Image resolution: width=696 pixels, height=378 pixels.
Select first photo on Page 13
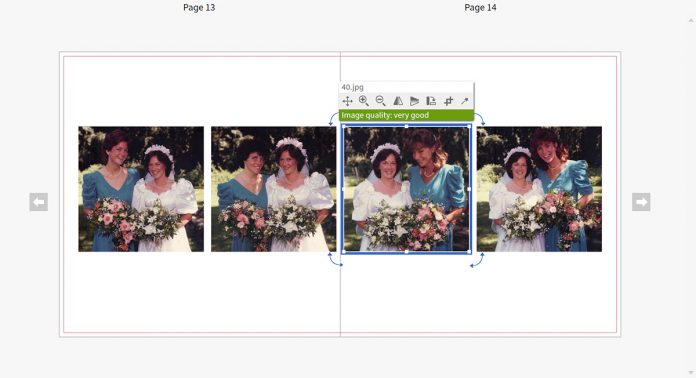141,189
